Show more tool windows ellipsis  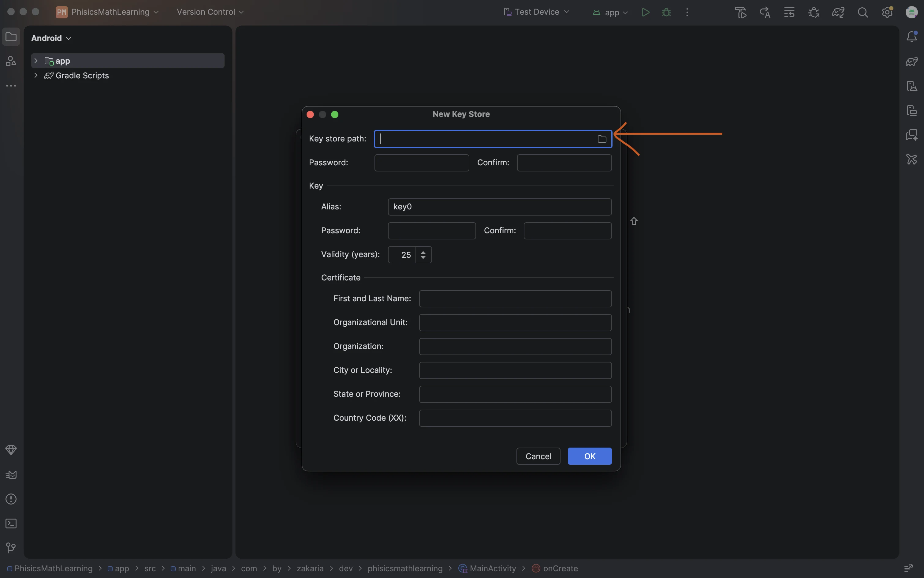pyautogui.click(x=11, y=86)
